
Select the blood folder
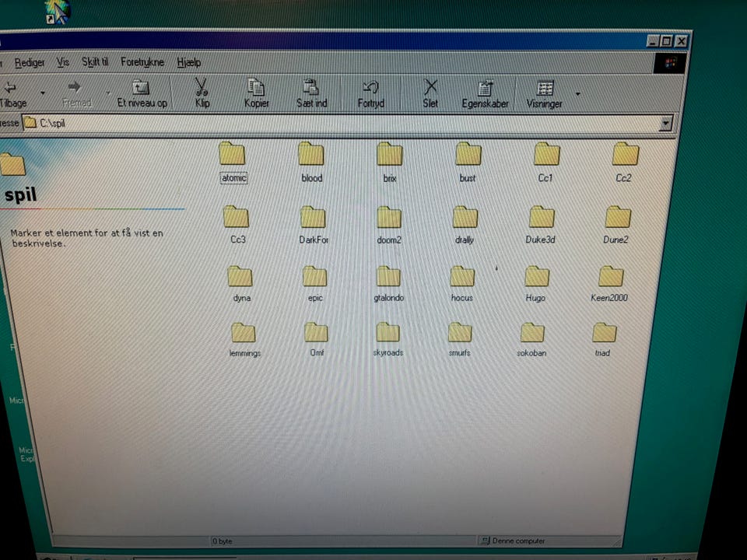point(311,163)
